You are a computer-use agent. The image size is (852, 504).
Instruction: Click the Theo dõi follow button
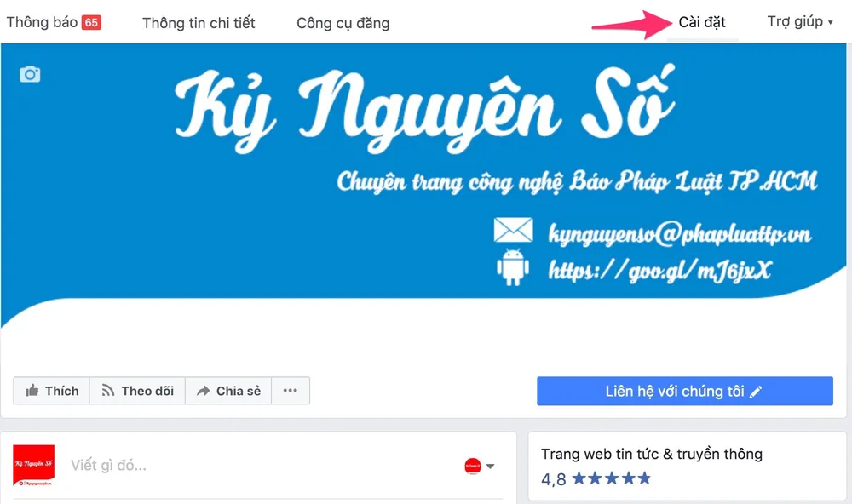tap(137, 391)
